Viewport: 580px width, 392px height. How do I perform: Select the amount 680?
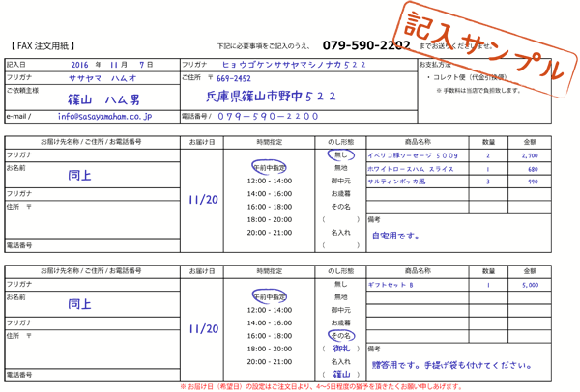pos(533,170)
